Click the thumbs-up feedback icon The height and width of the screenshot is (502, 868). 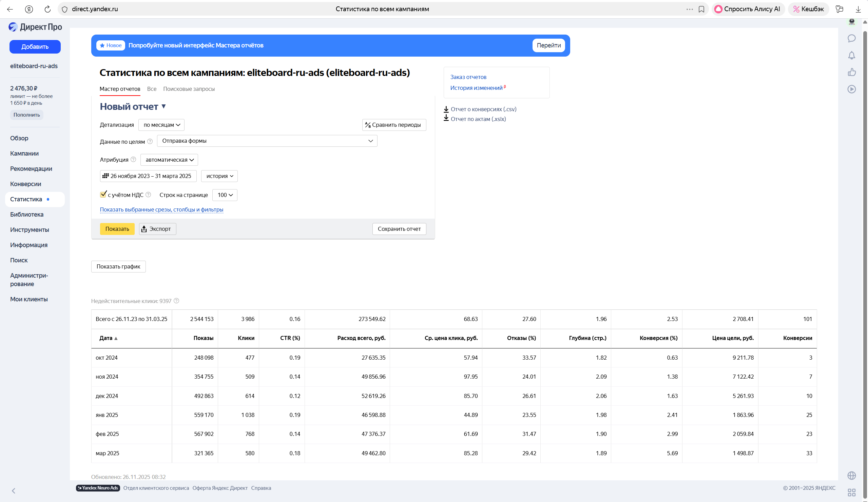click(x=851, y=72)
